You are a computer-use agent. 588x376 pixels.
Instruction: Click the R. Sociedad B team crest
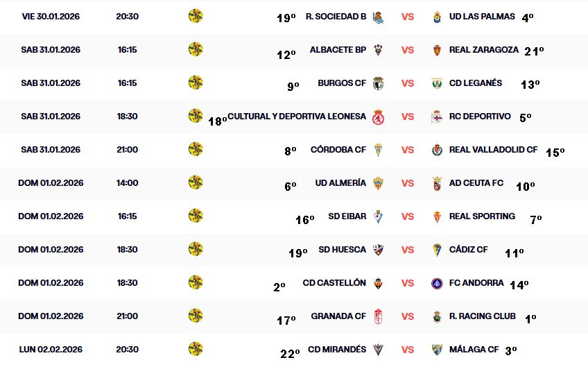tap(378, 17)
